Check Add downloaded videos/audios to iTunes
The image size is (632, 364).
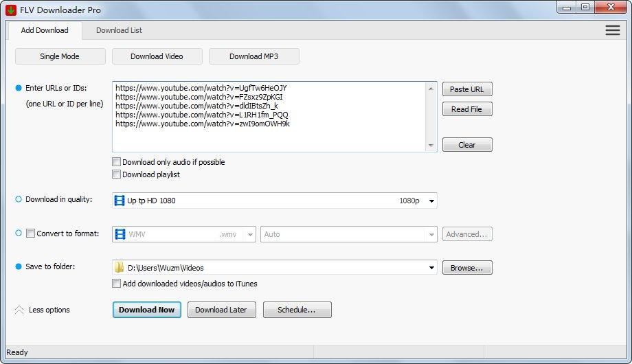click(x=117, y=284)
